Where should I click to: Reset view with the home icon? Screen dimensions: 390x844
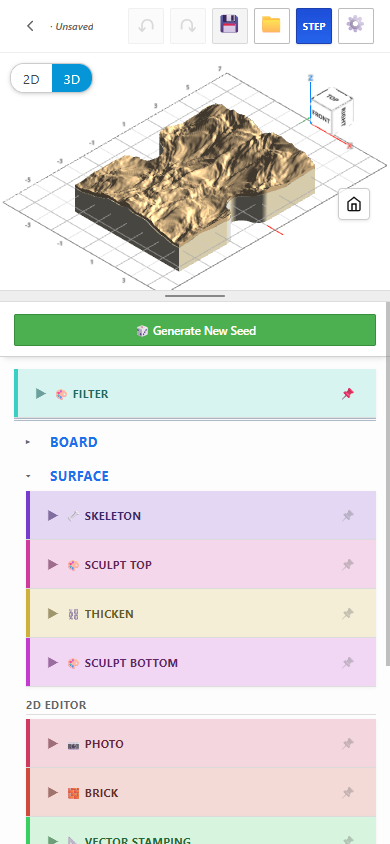[354, 204]
